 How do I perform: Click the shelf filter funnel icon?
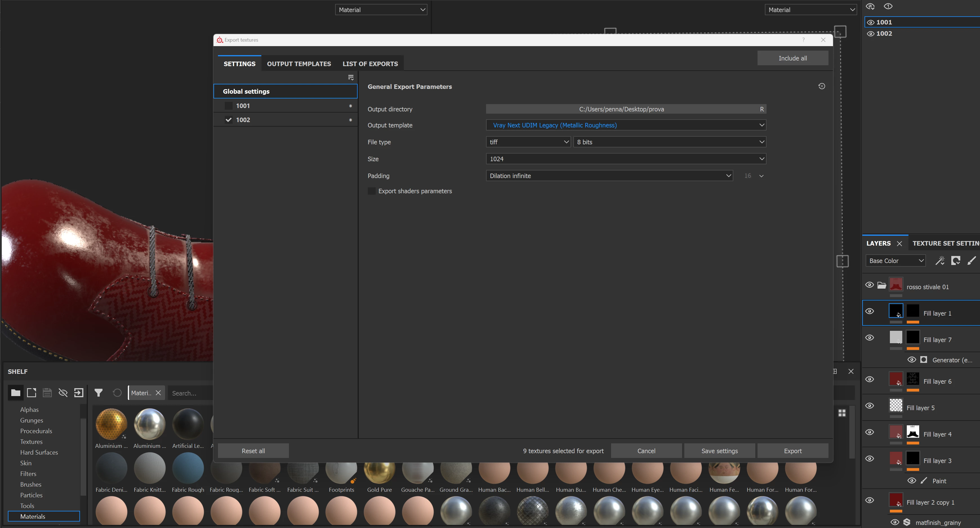tap(99, 393)
